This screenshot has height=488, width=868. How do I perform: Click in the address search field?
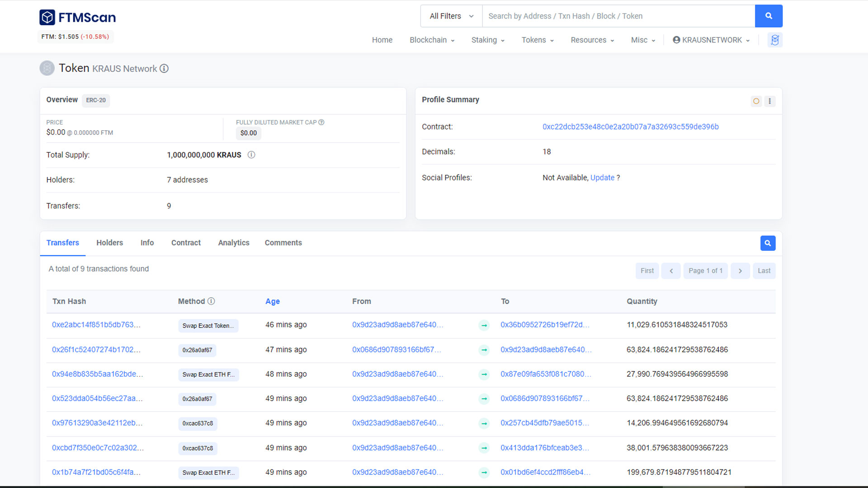click(618, 16)
